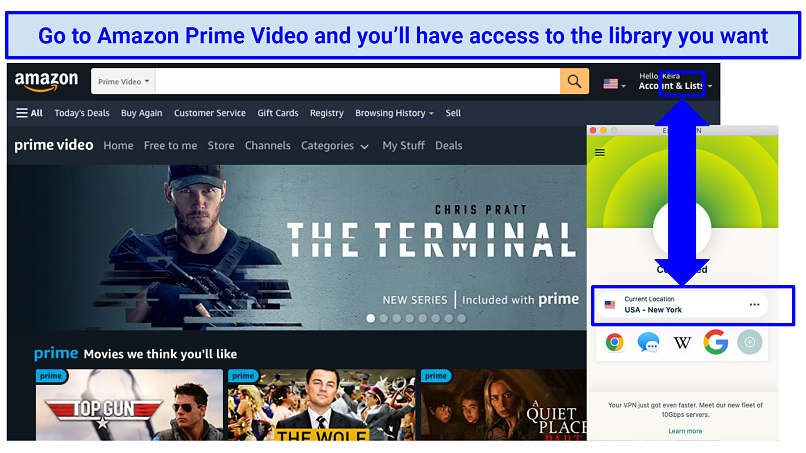806x453 pixels.
Task: Open the Top Gun movie thumbnail
Action: click(x=130, y=405)
